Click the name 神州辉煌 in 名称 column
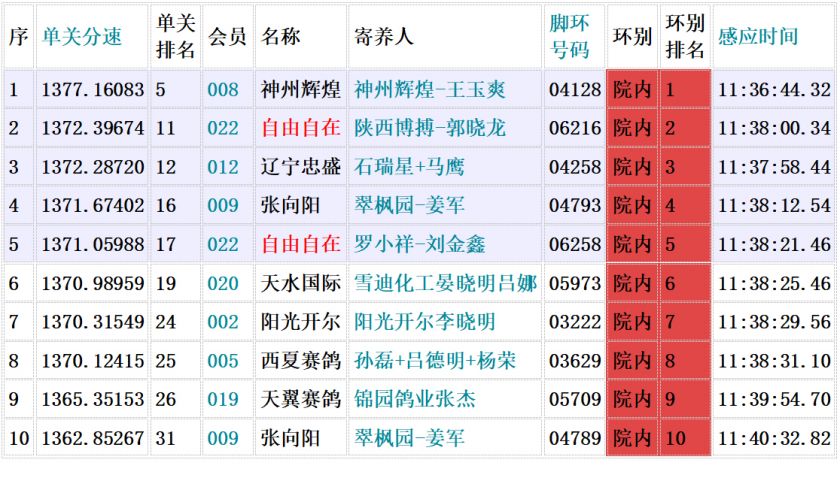Screen dimensions: 840x496 pos(301,89)
